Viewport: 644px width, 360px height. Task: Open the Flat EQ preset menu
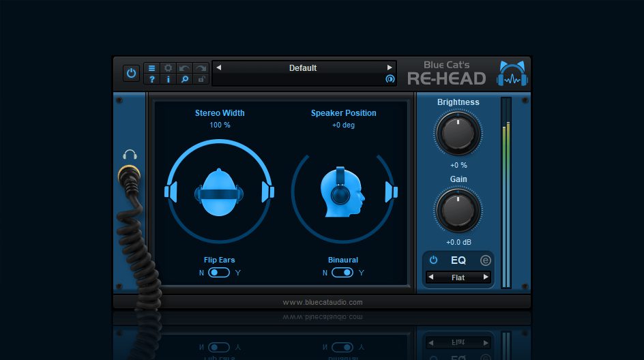pyautogui.click(x=458, y=277)
